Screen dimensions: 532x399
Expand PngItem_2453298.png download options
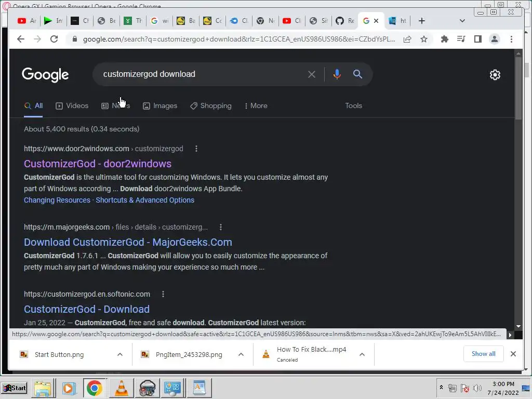pyautogui.click(x=241, y=354)
